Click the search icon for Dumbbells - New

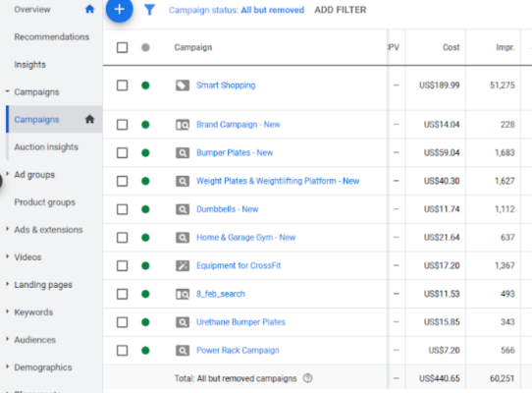point(183,209)
